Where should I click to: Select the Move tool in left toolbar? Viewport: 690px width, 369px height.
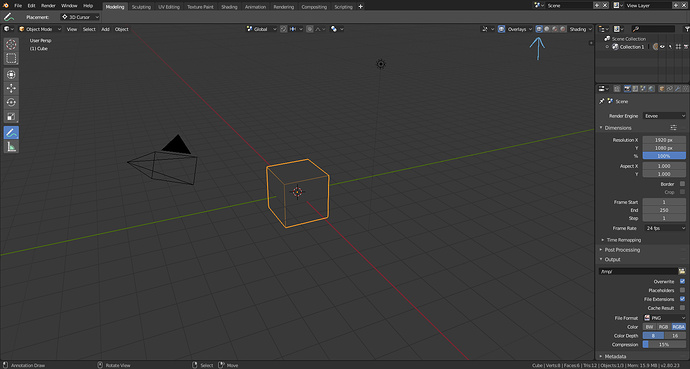point(11,88)
